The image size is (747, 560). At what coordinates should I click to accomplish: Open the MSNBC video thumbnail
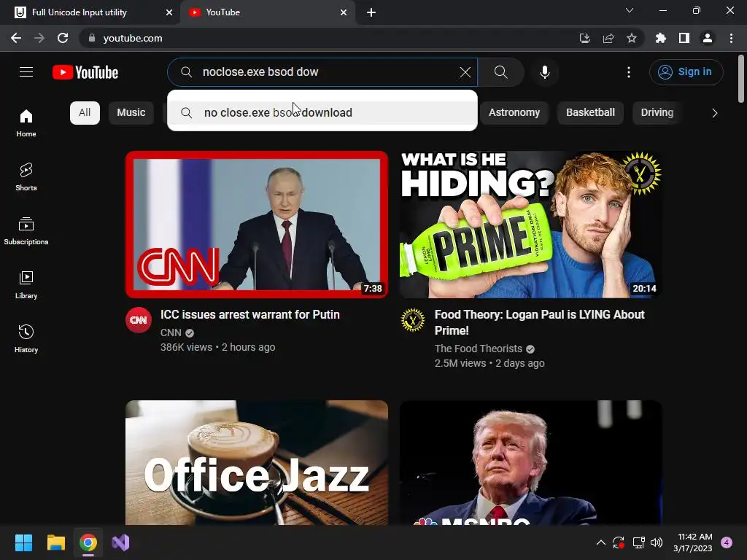[531, 462]
